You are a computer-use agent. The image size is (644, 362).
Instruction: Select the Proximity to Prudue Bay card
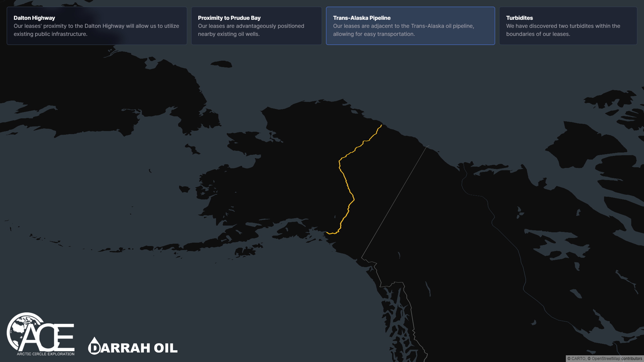point(256,26)
